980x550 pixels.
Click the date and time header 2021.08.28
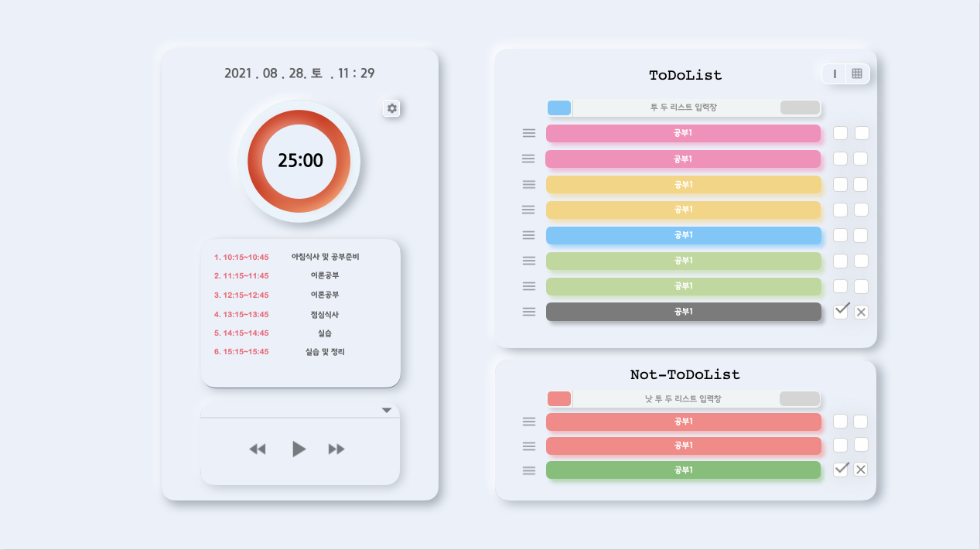(x=299, y=73)
